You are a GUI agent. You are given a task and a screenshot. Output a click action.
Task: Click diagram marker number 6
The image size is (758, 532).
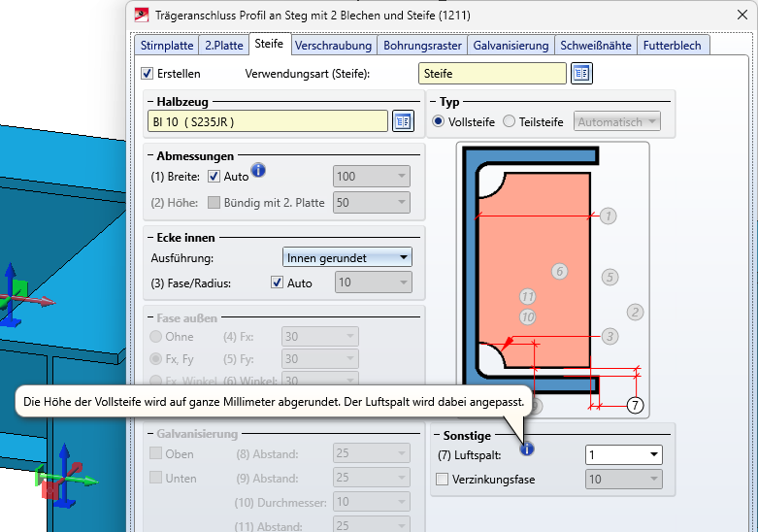coord(559,271)
